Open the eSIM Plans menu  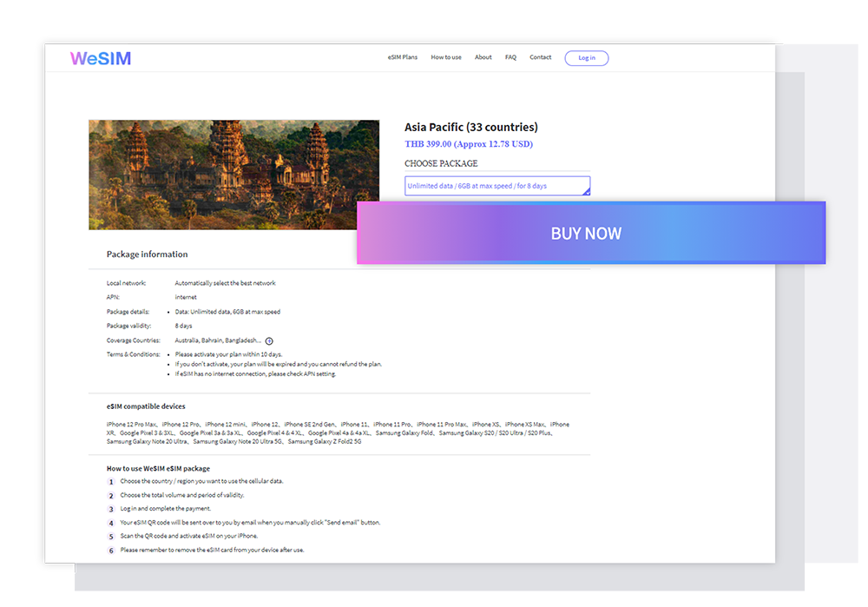[403, 57]
